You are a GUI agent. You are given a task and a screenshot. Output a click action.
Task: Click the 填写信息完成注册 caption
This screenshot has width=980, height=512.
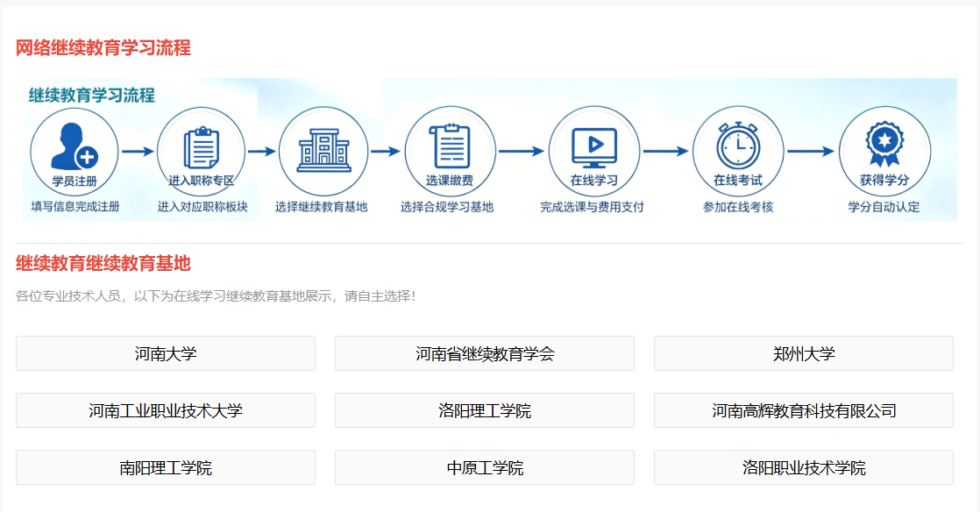75,207
